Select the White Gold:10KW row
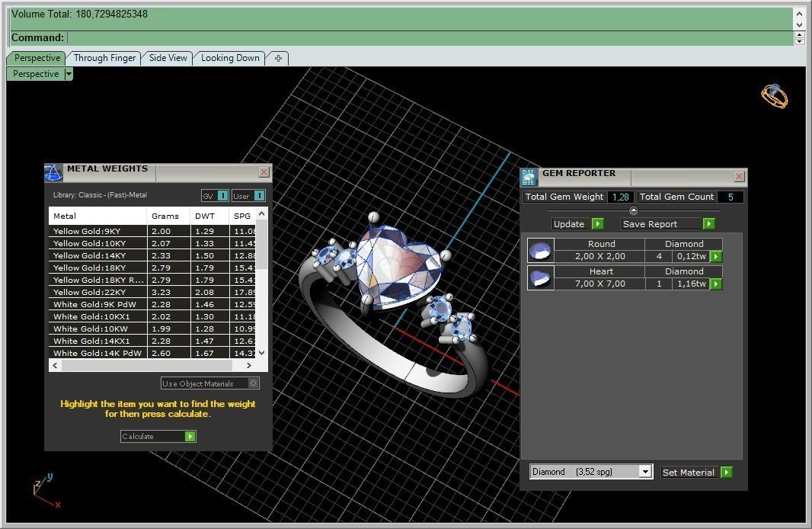 [152, 329]
